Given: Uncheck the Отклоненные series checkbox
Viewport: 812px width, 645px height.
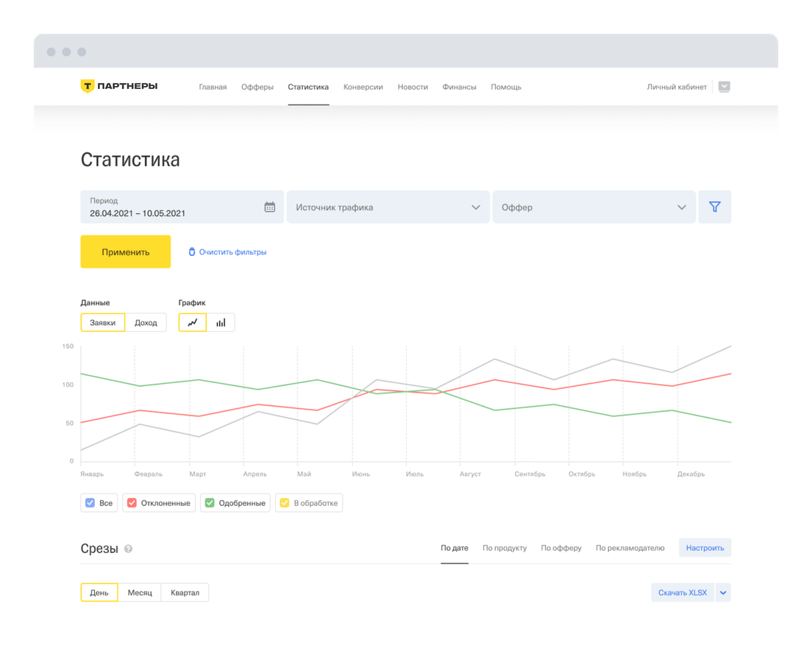Looking at the screenshot, I should coord(132,503).
